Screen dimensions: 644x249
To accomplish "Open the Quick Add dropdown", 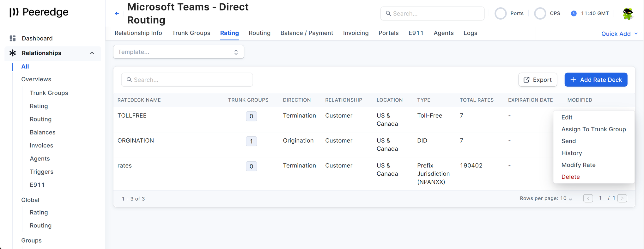I will [x=619, y=34].
